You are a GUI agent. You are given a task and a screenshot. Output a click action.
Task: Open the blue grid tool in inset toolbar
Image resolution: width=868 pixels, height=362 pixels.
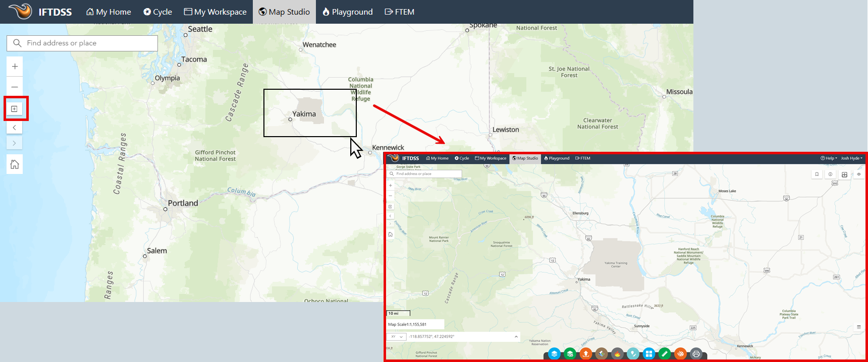tap(649, 354)
